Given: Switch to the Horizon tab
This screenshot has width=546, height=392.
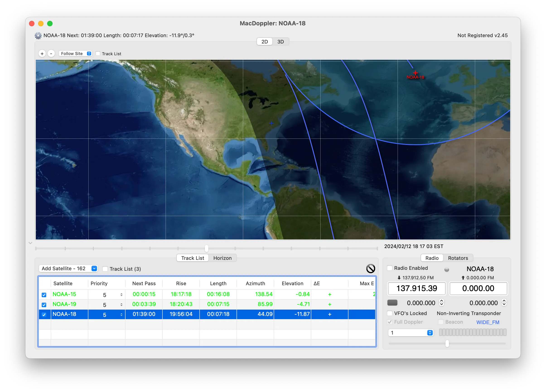Looking at the screenshot, I should click(222, 258).
